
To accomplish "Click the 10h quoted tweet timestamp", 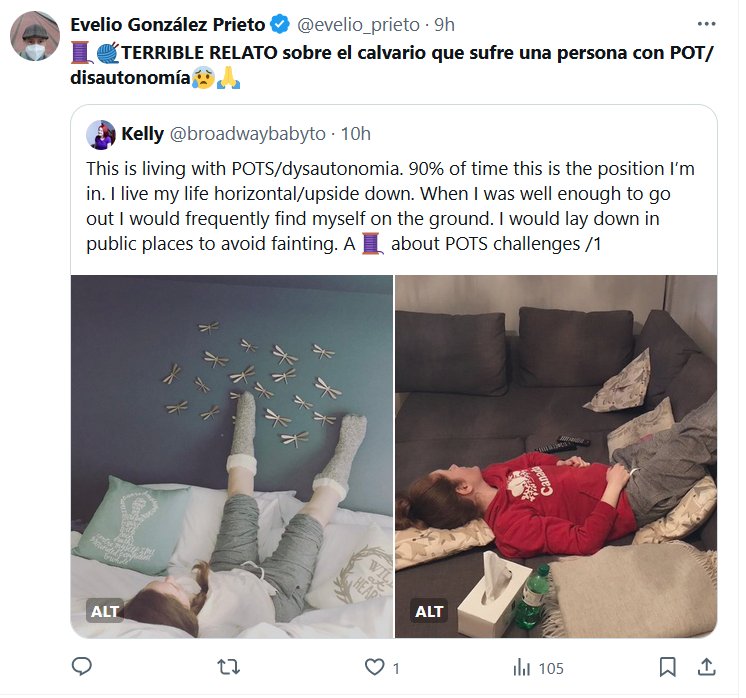I will click(x=356, y=134).
